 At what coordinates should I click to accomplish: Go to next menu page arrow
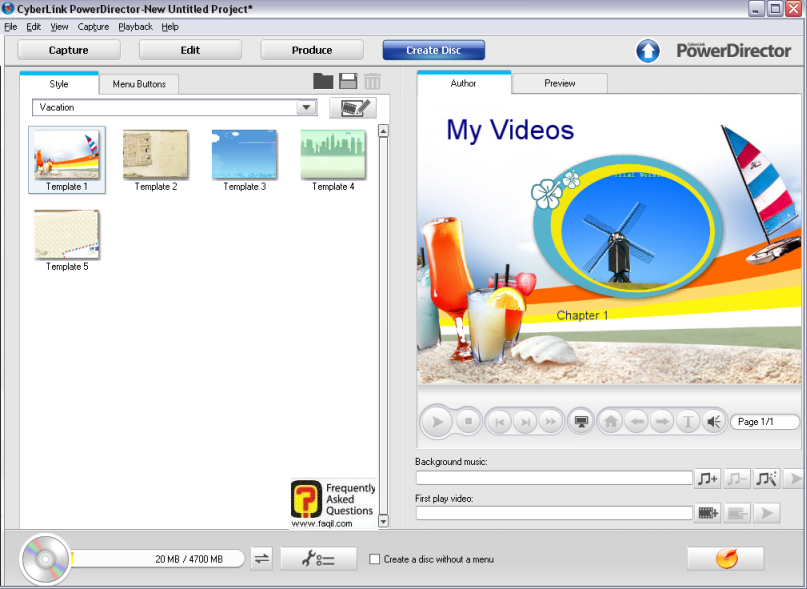(662, 422)
